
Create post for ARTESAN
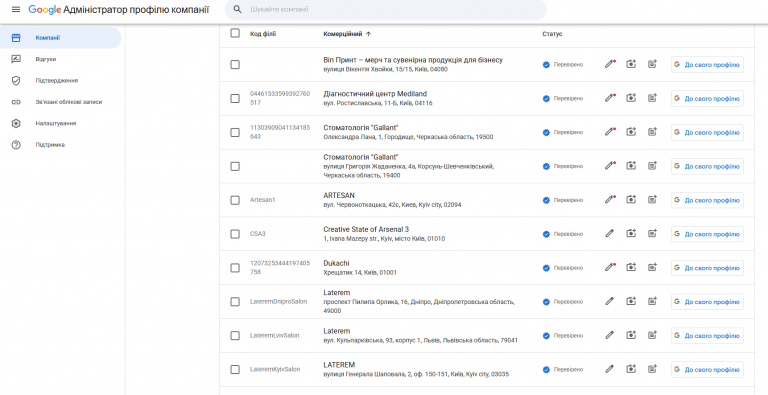click(652, 200)
